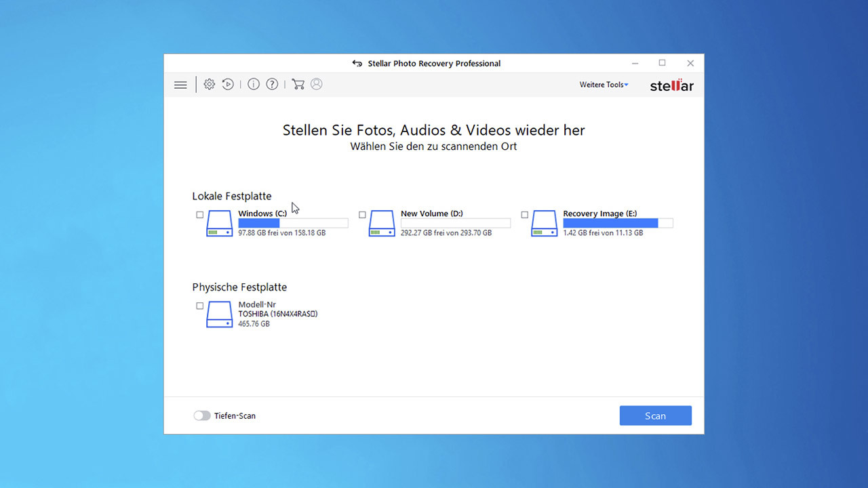The width and height of the screenshot is (868, 488).
Task: Click the Lokale Festplatte heading
Action: point(232,197)
